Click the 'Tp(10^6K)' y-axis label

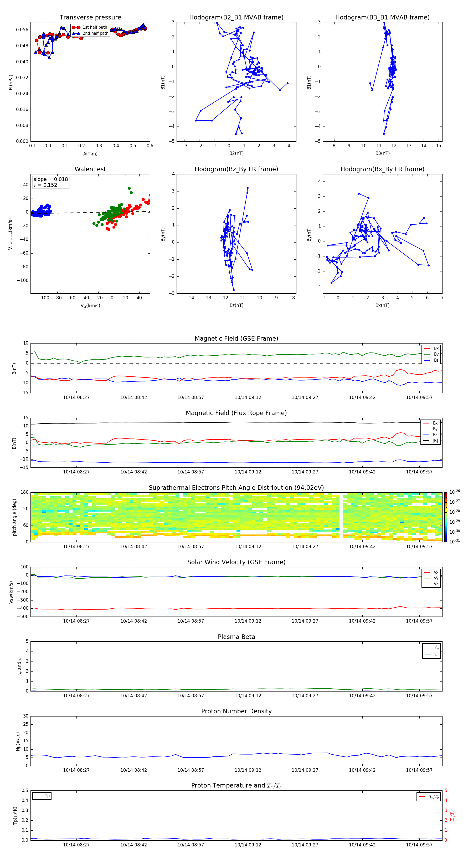[15, 815]
